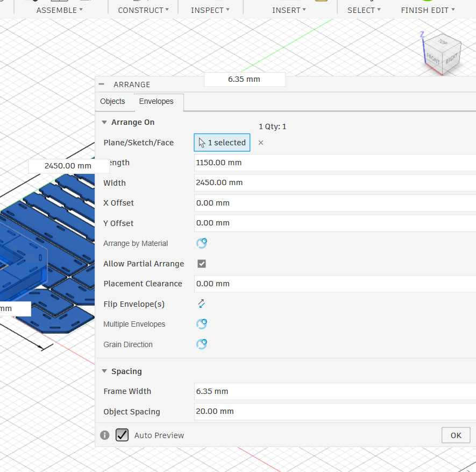Collapse the ARRANGE dialog with minus icon
The width and height of the screenshot is (476, 472).
pos(102,84)
